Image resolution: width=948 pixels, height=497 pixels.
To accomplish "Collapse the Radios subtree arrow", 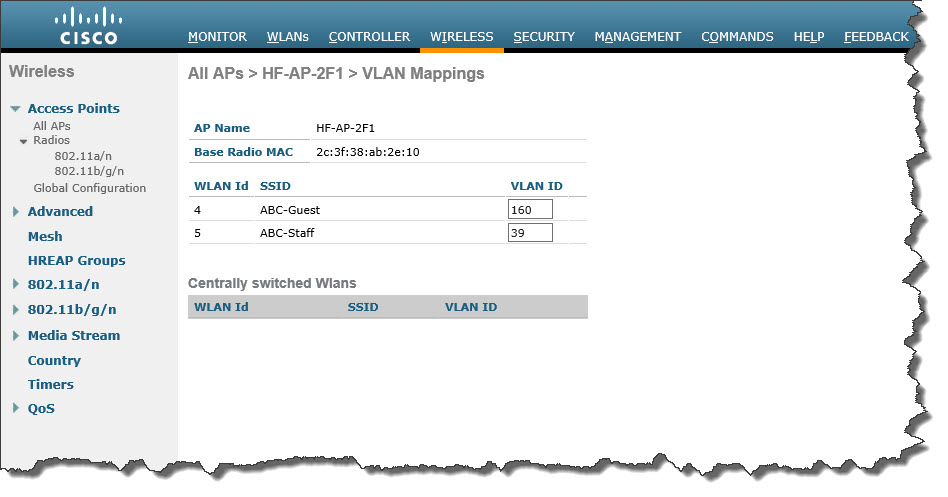I will [24, 141].
